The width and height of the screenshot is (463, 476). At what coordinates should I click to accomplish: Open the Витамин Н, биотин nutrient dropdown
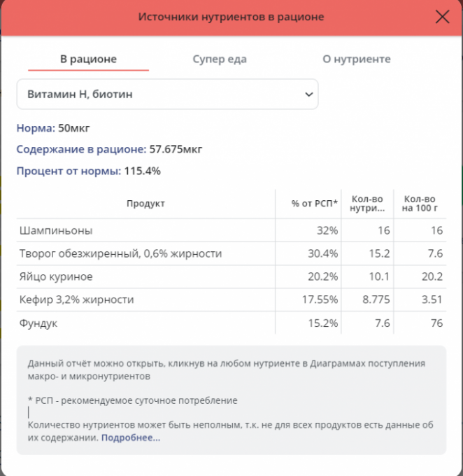[167, 94]
